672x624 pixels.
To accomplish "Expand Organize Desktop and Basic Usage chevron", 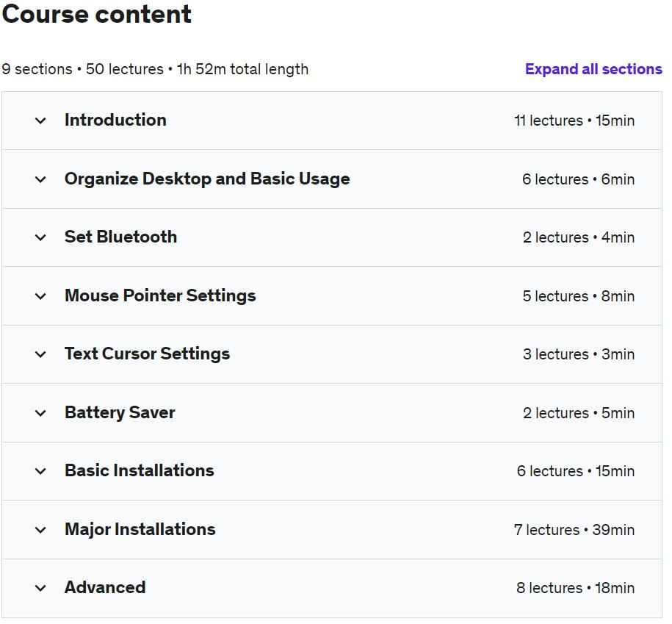I will (x=40, y=179).
